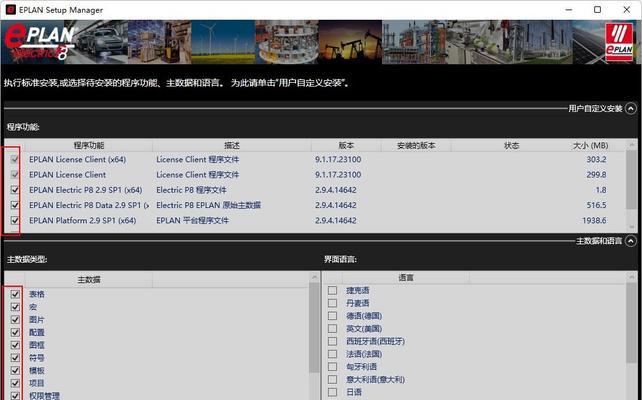The image size is (642, 400).
Task: Click the 状态 column header
Action: pyautogui.click(x=511, y=145)
